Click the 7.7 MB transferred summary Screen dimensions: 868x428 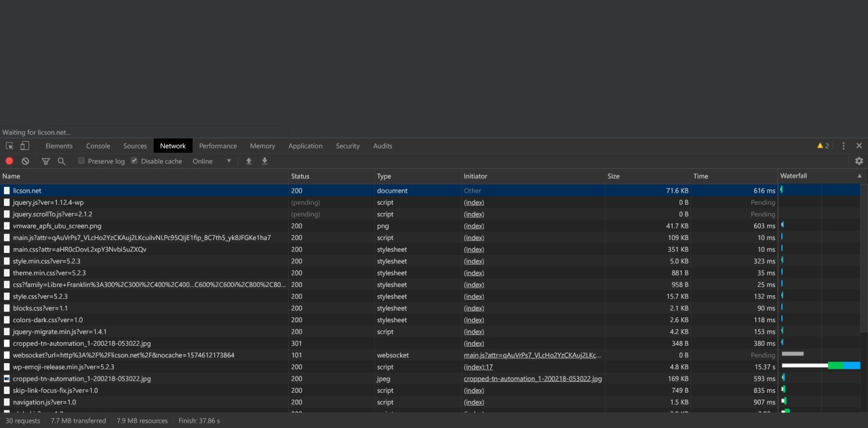tap(78, 421)
